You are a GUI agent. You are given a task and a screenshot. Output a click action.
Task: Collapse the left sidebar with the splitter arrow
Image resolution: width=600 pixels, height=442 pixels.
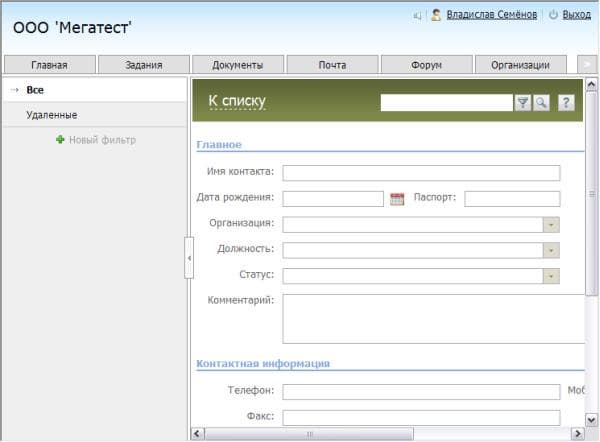tap(189, 258)
